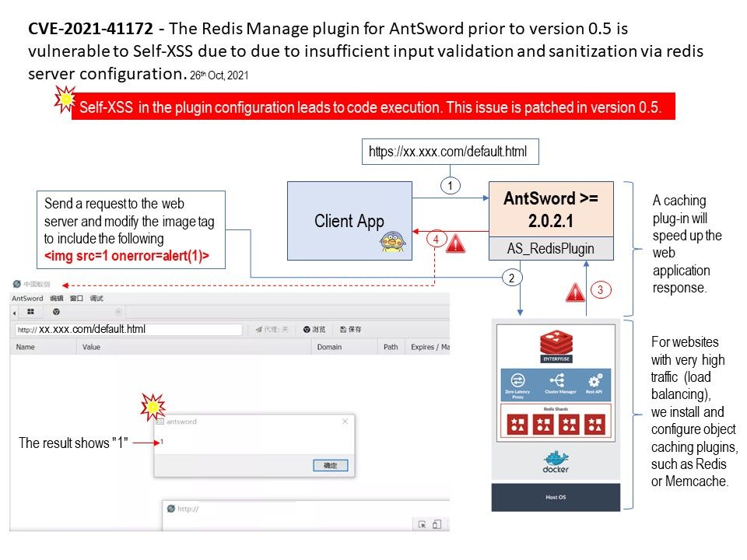Click the AntSword >= 2.0.2.1 box
Viewport: 747px width, 560px height.
(551, 209)
